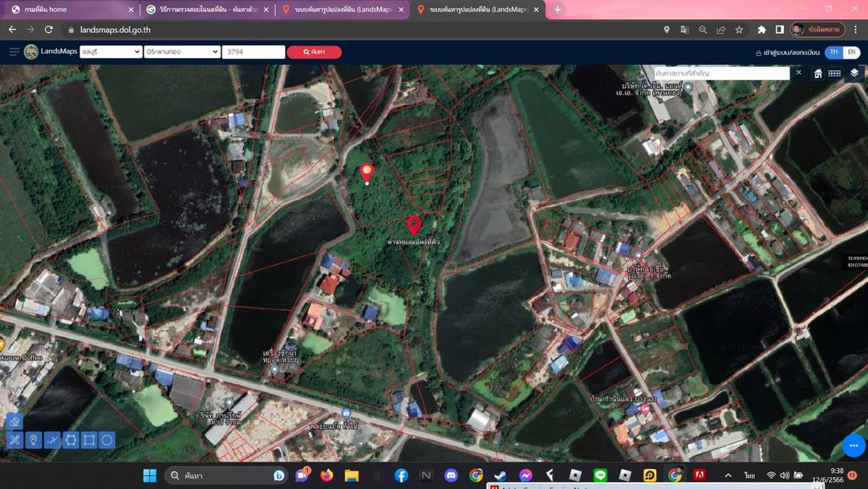Pick the polygon drawing tool
Viewport: 868px width, 489px height.
click(x=70, y=440)
